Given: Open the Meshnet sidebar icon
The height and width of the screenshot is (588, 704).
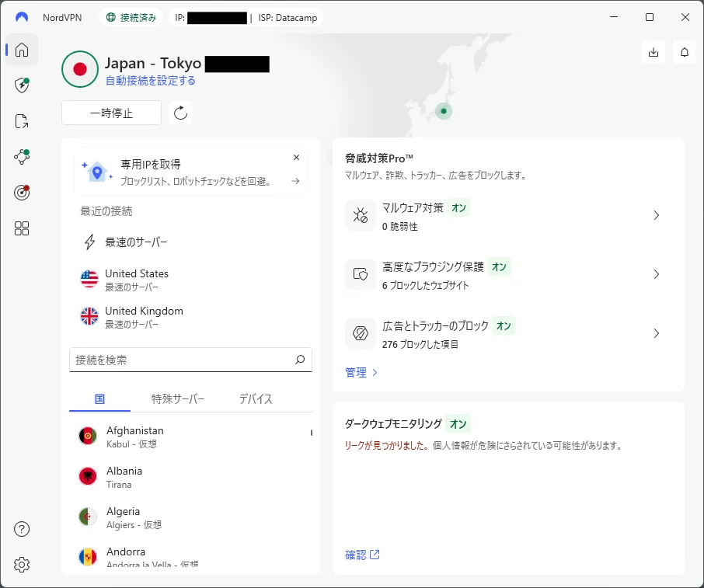Looking at the screenshot, I should [22, 157].
